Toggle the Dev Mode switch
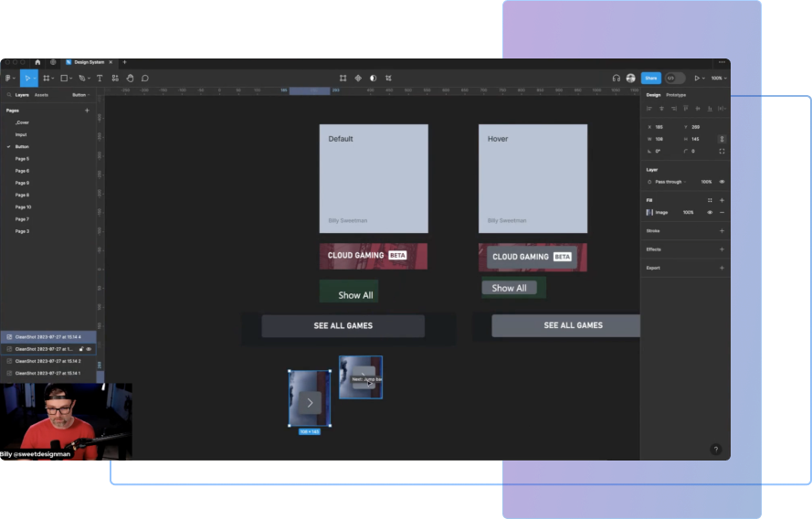 675,79
